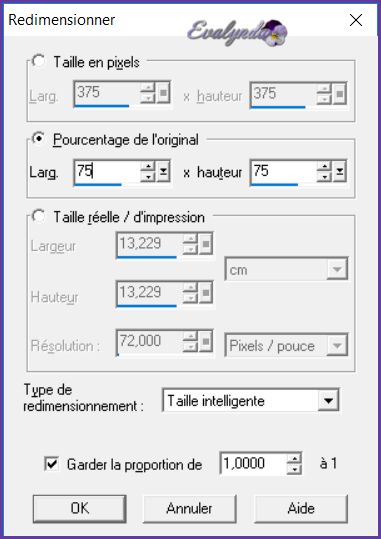Viewport: 381px width, 539px height.
Task: Close the Redimensionner dialog window
Action: [x=356, y=20]
